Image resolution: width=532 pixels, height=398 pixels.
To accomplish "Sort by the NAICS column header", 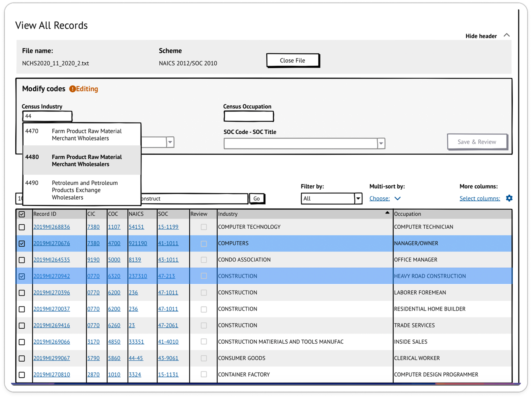I will (x=136, y=214).
